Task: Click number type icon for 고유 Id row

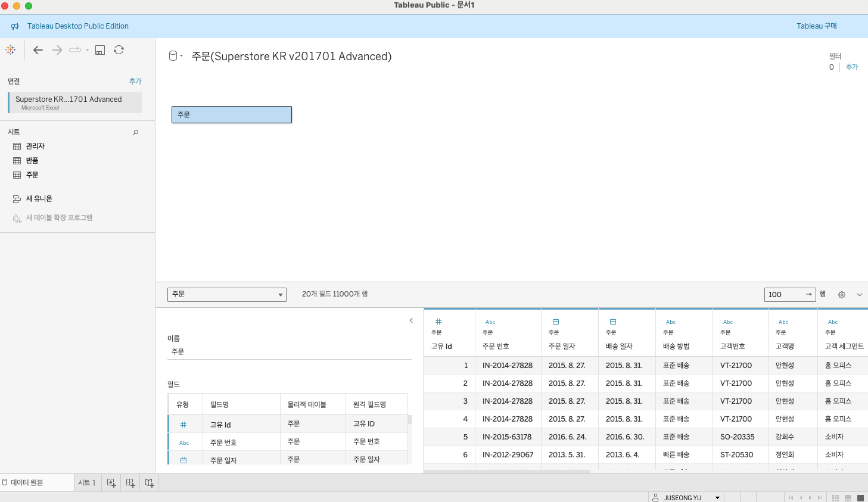Action: (183, 425)
